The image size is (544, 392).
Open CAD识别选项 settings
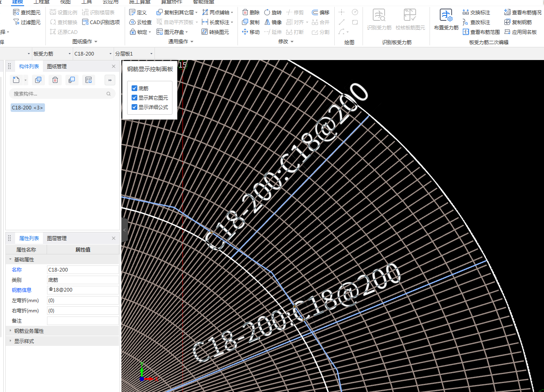click(101, 22)
